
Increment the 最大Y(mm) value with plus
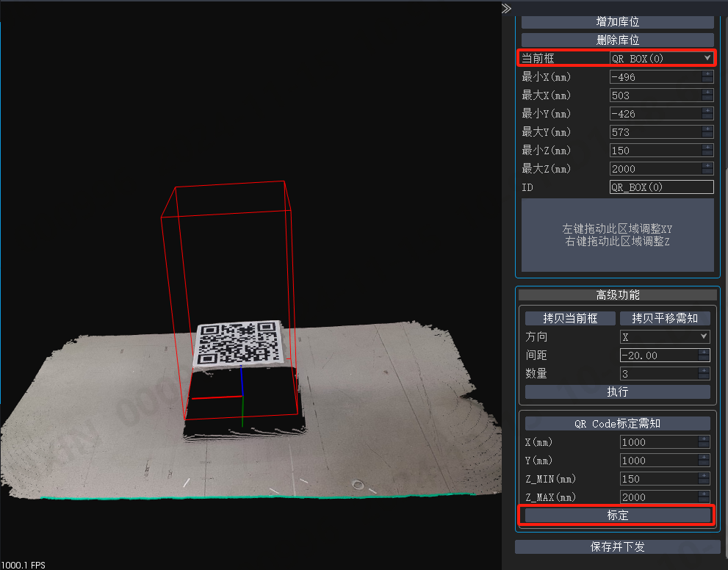click(x=707, y=129)
